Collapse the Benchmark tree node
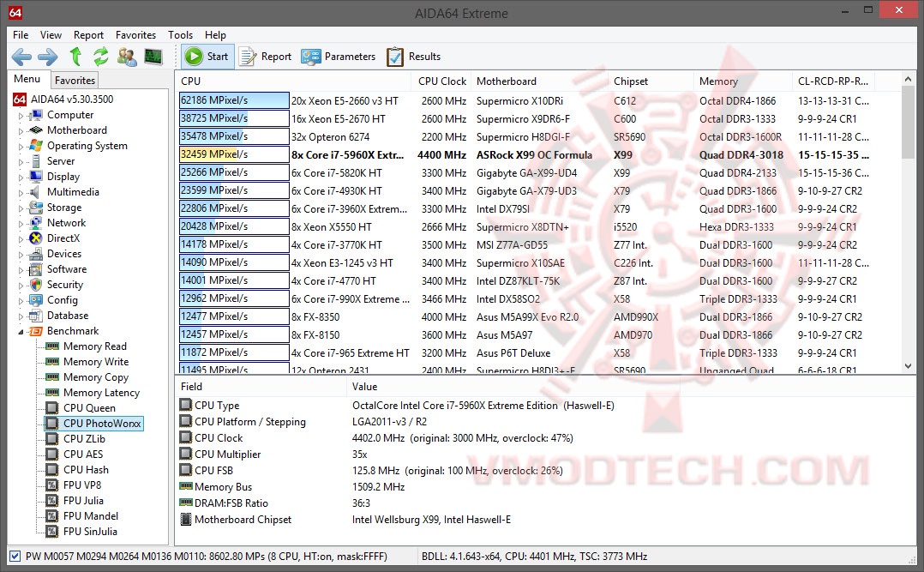 (21, 332)
